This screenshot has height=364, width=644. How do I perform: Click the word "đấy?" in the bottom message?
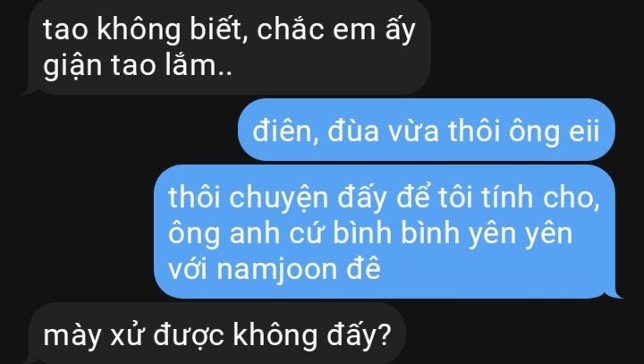click(x=359, y=335)
